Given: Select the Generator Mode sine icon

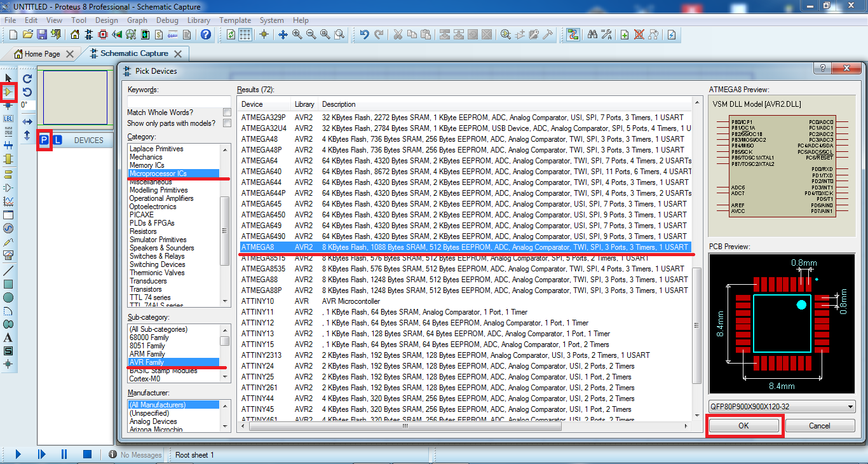Looking at the screenshot, I should [x=8, y=228].
